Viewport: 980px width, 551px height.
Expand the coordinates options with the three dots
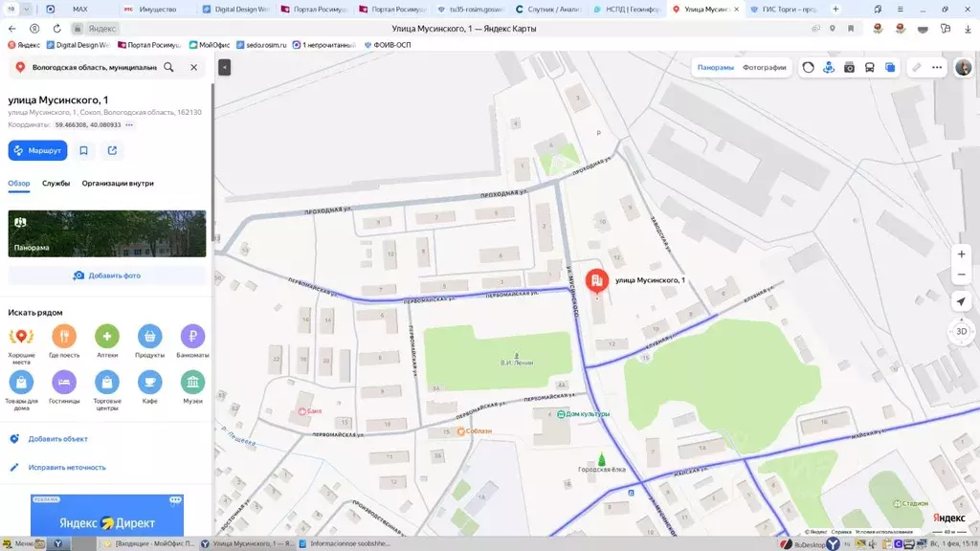click(x=129, y=125)
